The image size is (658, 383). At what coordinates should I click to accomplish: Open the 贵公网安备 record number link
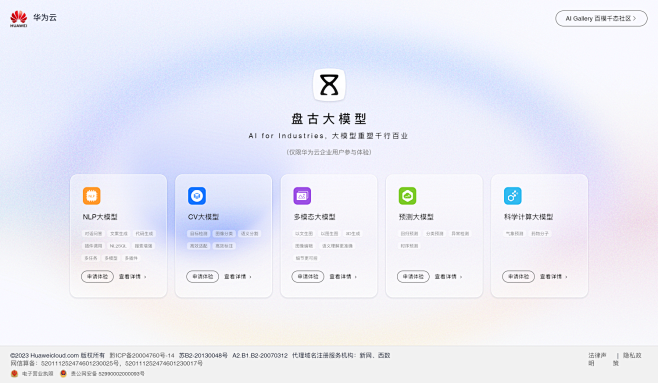[107, 373]
